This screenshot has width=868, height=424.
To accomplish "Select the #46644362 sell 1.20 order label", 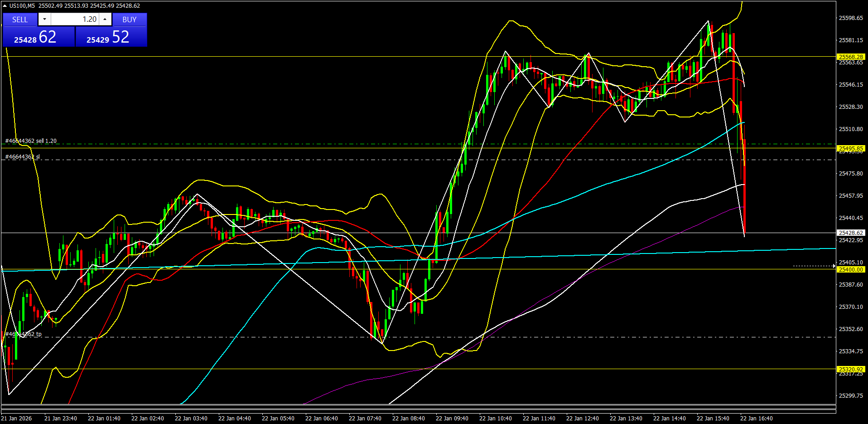I will (x=31, y=141).
